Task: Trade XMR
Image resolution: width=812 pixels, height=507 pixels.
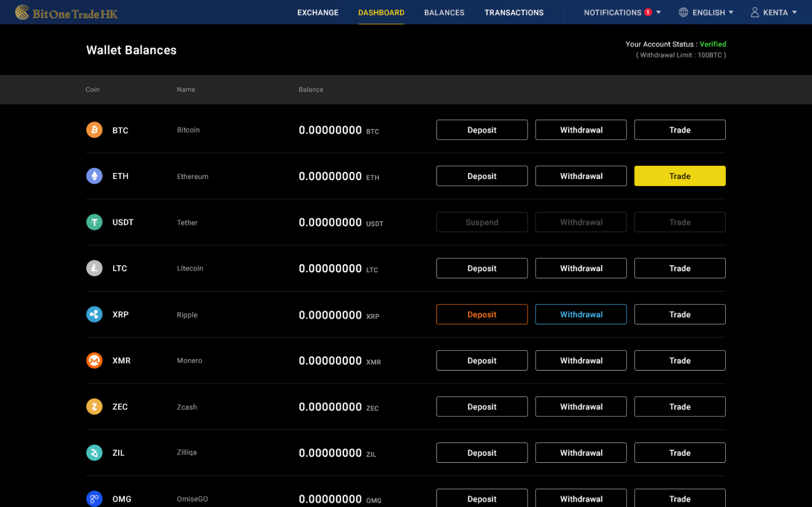Action: [680, 361]
